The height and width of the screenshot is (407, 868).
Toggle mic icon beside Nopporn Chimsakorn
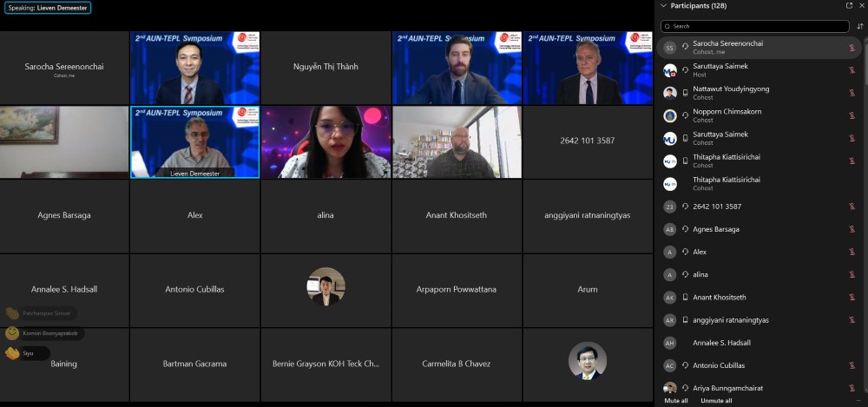852,115
